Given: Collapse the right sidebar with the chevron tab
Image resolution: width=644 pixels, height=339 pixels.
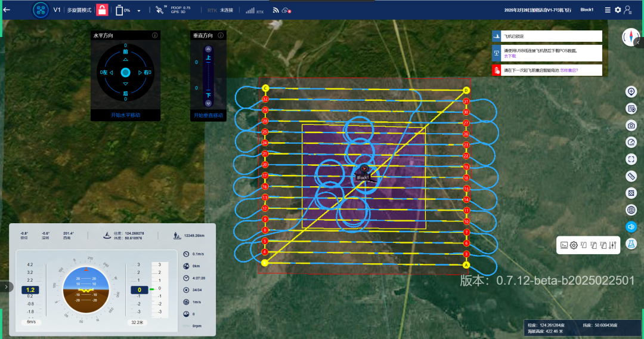Looking at the screenshot, I should coord(639,42).
